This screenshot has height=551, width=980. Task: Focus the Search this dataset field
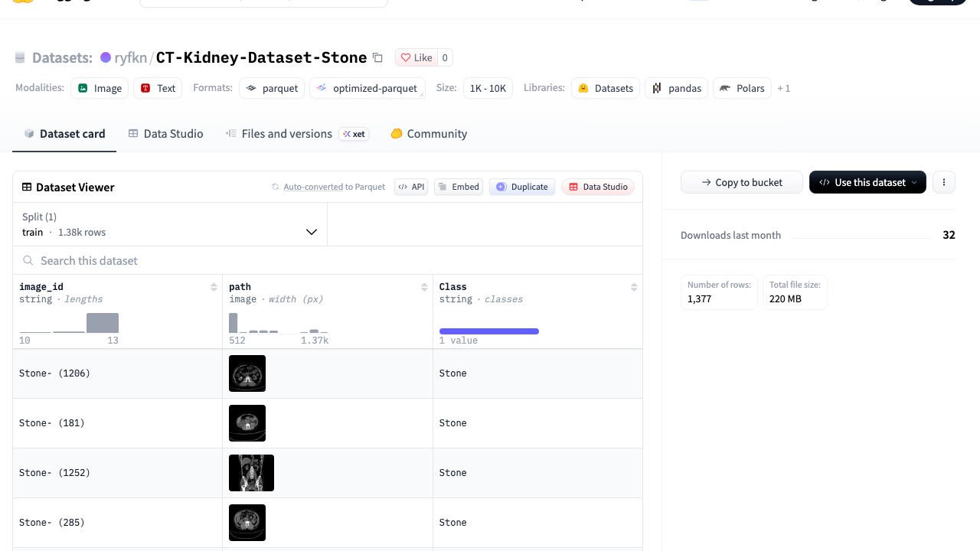(x=328, y=260)
